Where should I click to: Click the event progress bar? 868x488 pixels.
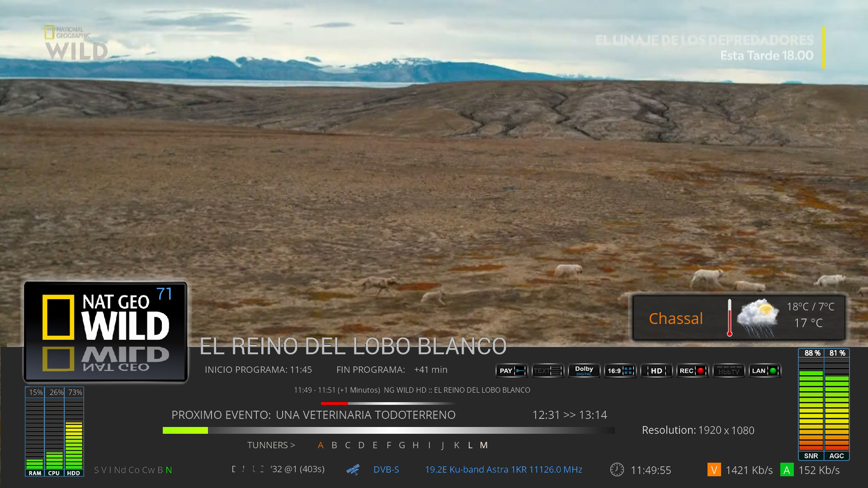(x=389, y=431)
